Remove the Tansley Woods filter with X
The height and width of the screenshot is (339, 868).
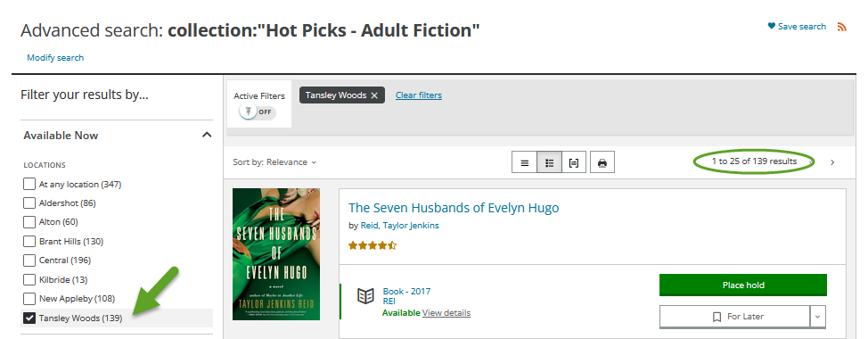point(374,95)
